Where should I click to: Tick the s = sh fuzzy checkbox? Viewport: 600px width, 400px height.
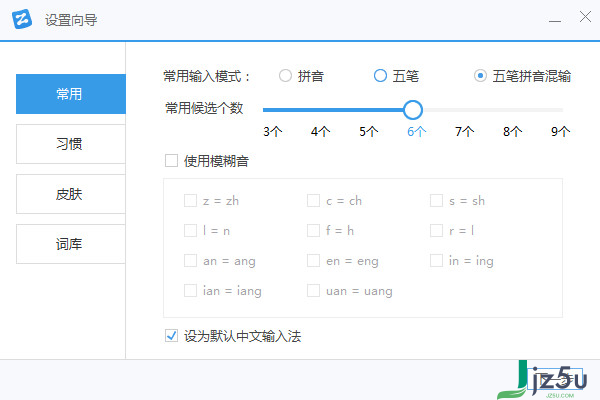click(436, 201)
